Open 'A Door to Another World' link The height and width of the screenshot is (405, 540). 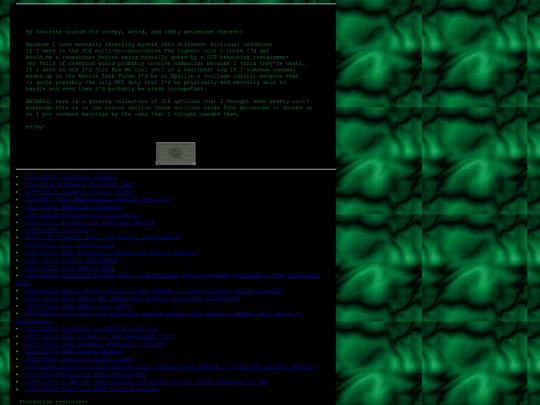pos(90,222)
